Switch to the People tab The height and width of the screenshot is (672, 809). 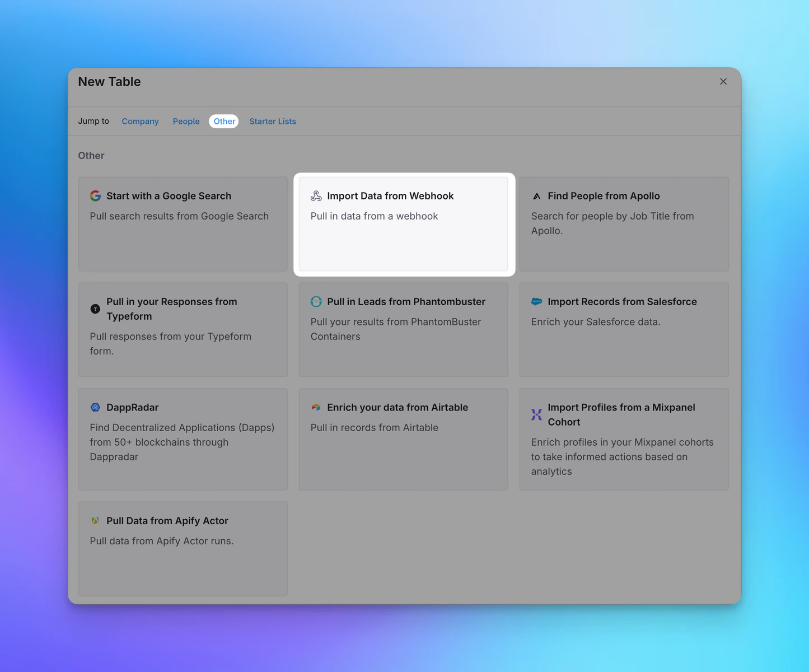click(186, 121)
